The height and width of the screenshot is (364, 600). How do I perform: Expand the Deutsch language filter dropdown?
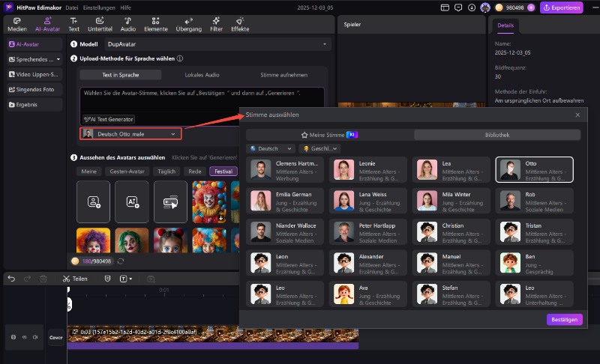click(271, 148)
